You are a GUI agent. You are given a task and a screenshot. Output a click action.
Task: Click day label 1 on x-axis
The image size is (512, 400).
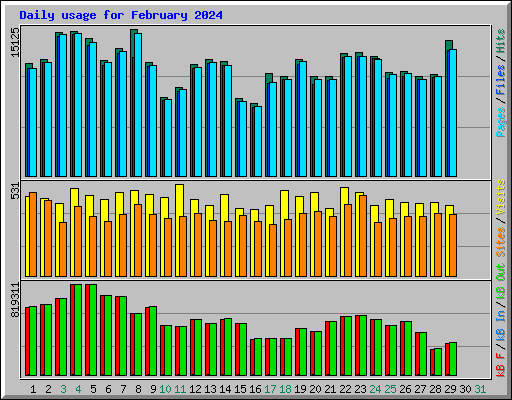coord(33,389)
